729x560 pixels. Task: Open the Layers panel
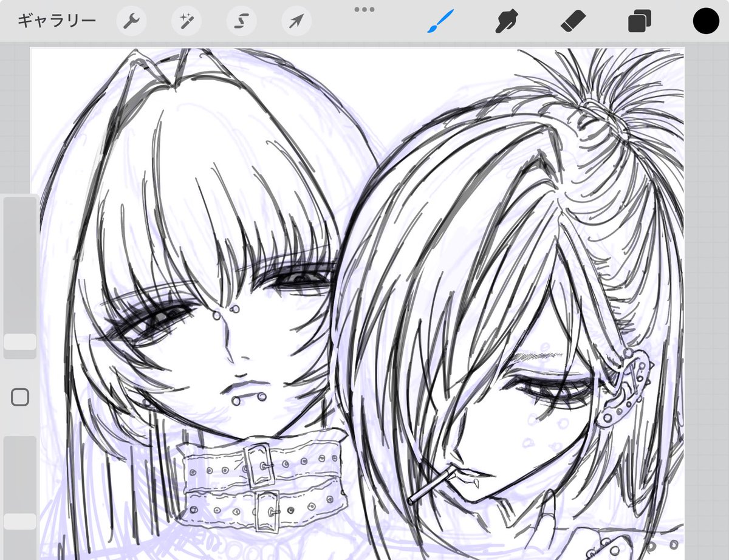[639, 22]
